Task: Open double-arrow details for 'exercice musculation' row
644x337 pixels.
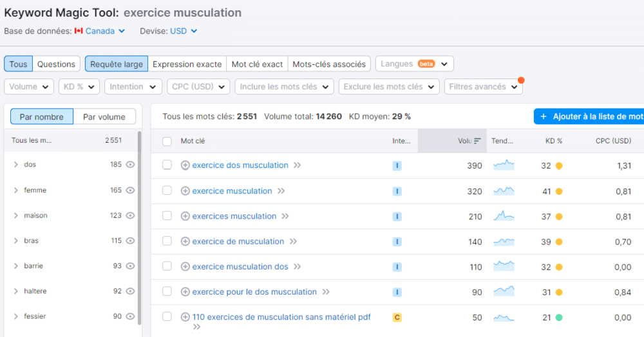Action: (281, 191)
